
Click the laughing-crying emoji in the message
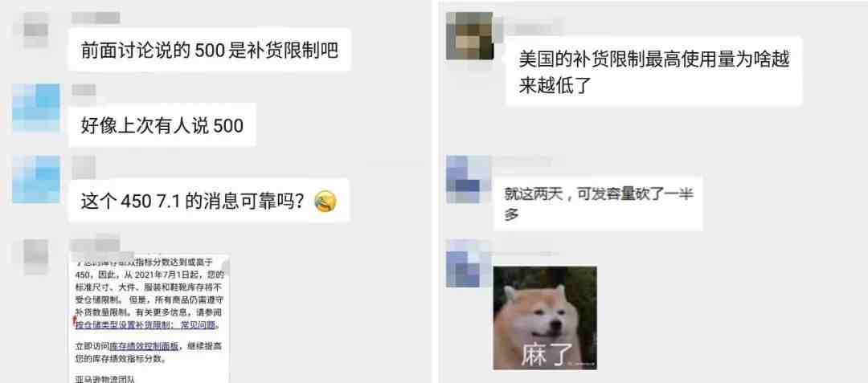click(325, 202)
